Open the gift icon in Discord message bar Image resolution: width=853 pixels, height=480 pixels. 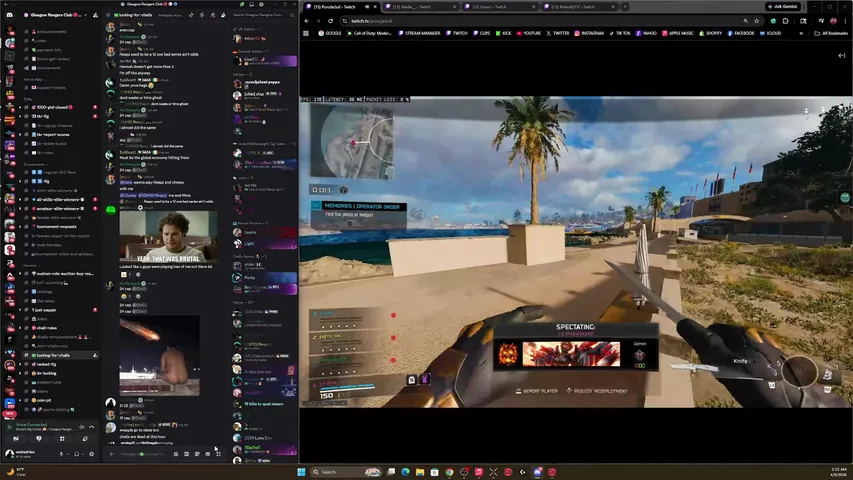(176, 454)
